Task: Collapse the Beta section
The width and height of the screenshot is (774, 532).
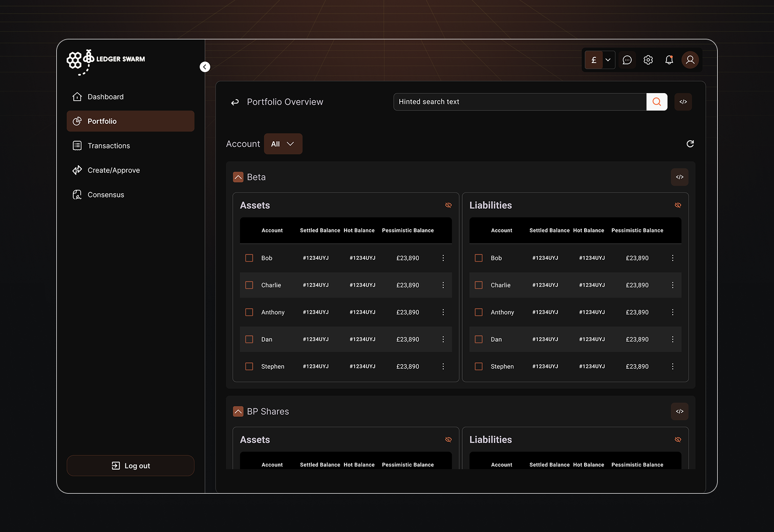Action: (x=238, y=176)
